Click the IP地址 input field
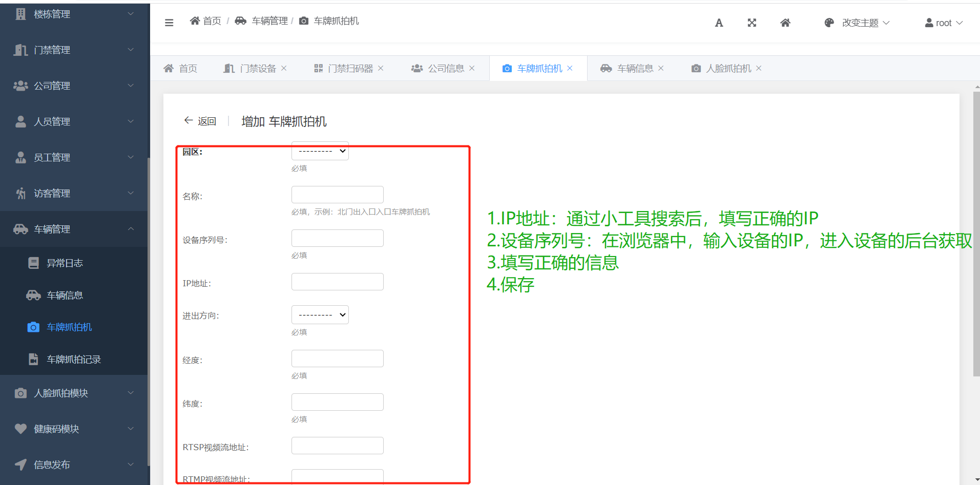This screenshot has height=485, width=980. coord(337,282)
